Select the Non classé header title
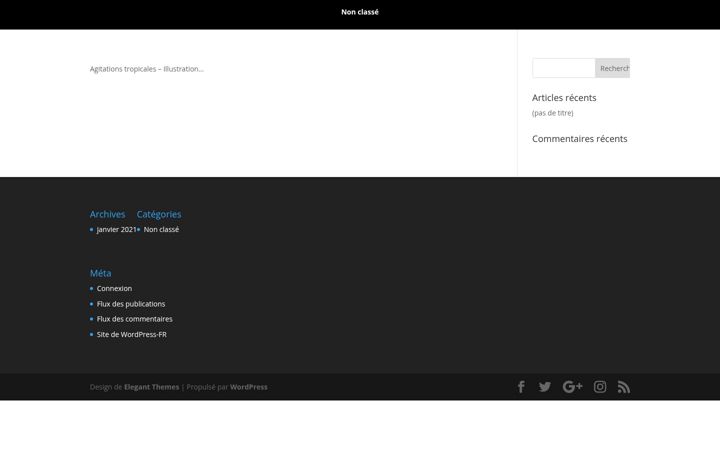The height and width of the screenshot is (450, 720). (x=360, y=12)
